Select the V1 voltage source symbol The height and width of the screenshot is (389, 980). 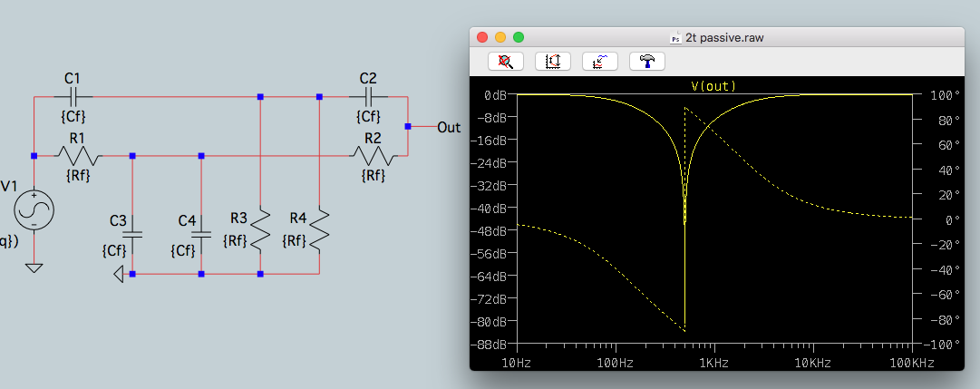coord(34,211)
